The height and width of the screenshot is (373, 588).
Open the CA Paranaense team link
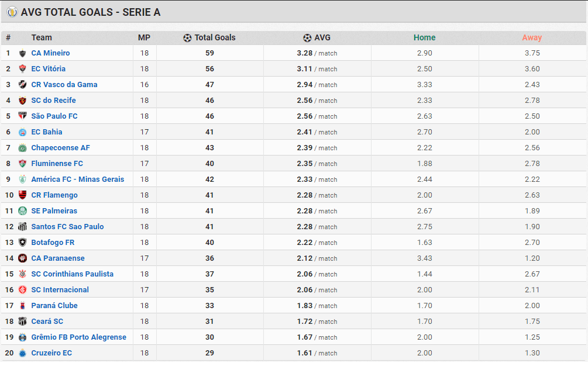pos(58,258)
